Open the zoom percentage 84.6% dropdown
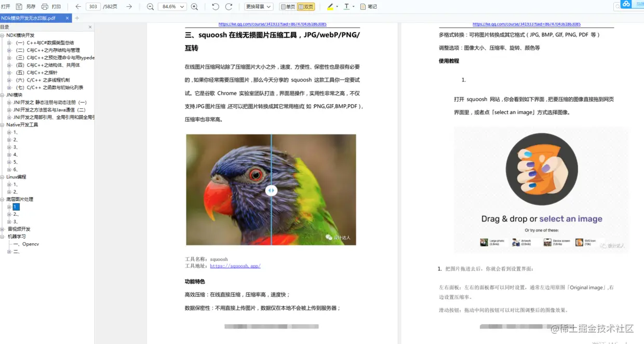This screenshot has height=344, width=644. click(x=173, y=7)
